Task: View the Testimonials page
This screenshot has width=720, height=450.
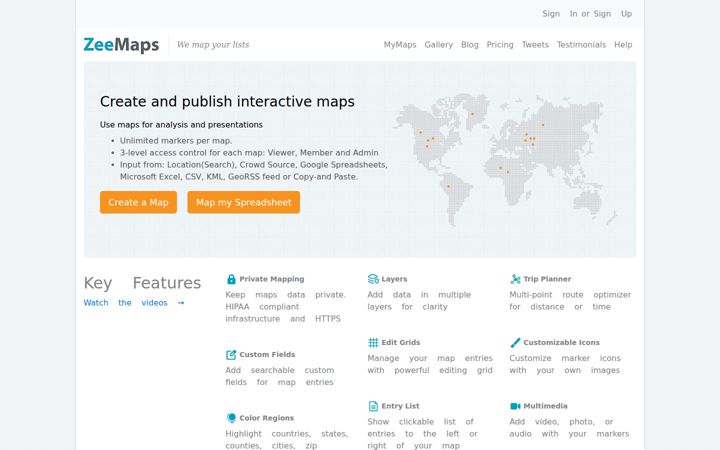Action: 581,45
